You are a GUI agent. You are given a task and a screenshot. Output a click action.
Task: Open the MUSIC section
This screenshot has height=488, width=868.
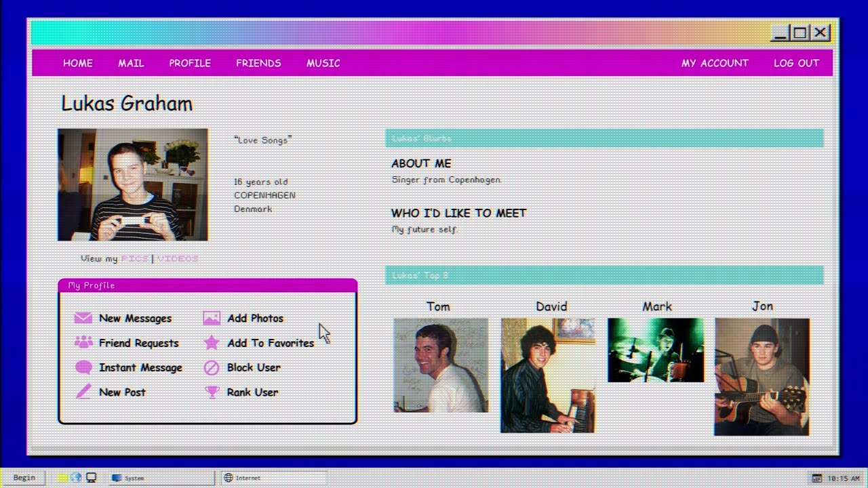pos(323,63)
